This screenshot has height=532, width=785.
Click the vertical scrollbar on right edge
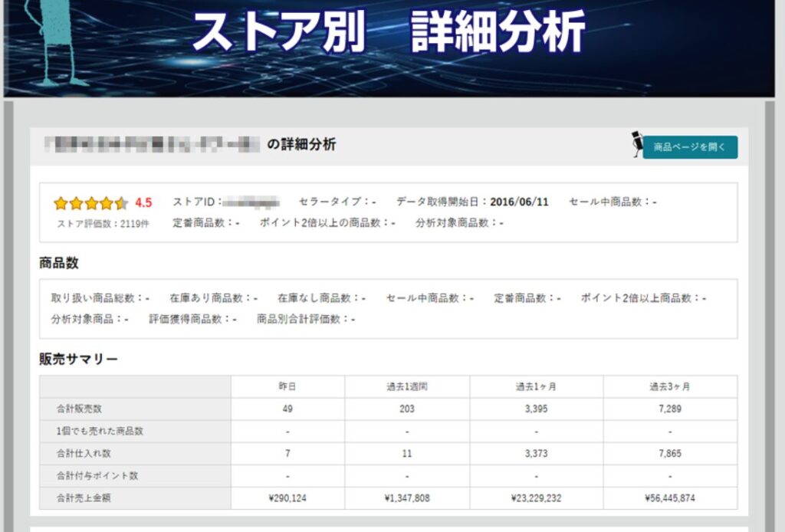click(771, 307)
